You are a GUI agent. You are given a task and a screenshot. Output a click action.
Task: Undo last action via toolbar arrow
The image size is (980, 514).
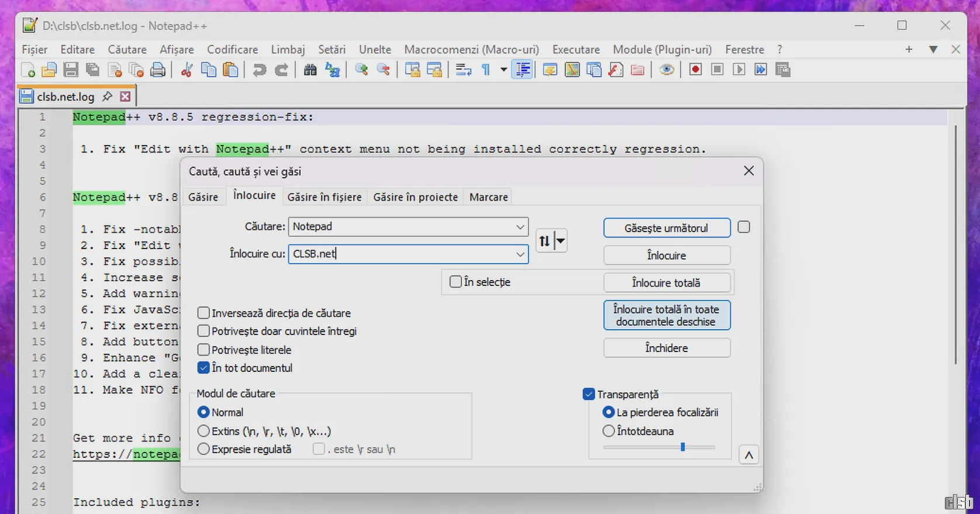[259, 70]
